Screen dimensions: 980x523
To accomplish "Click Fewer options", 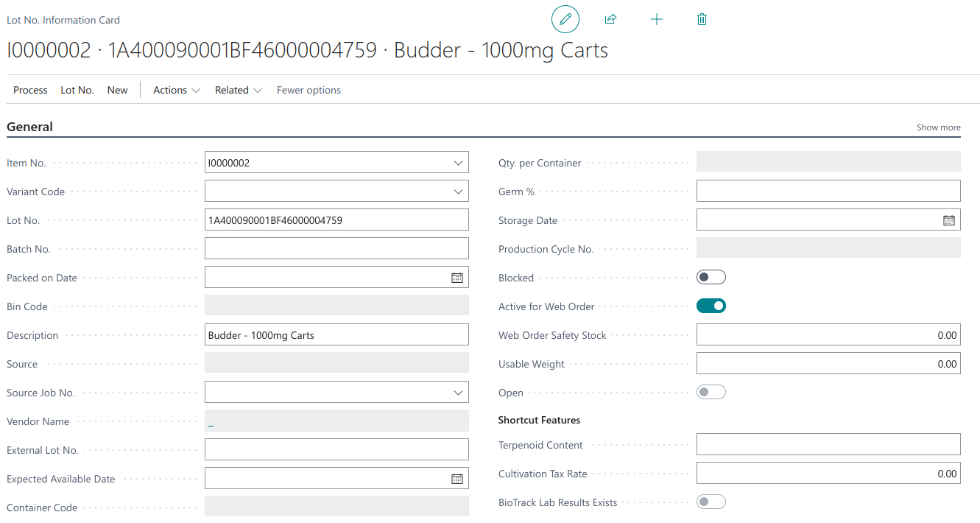I will coord(309,90).
